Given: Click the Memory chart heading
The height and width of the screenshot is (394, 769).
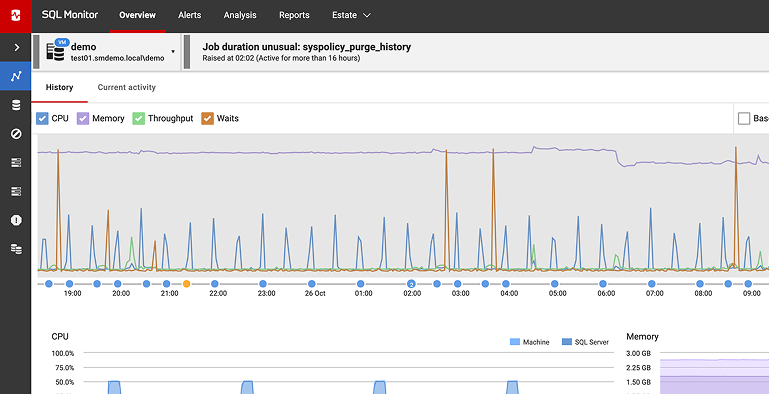Looking at the screenshot, I should [x=642, y=337].
